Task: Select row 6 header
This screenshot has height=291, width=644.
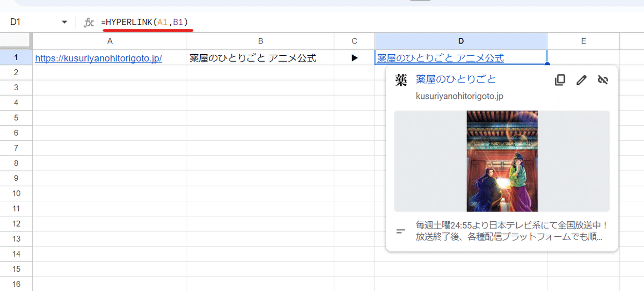Action: pyautogui.click(x=16, y=133)
